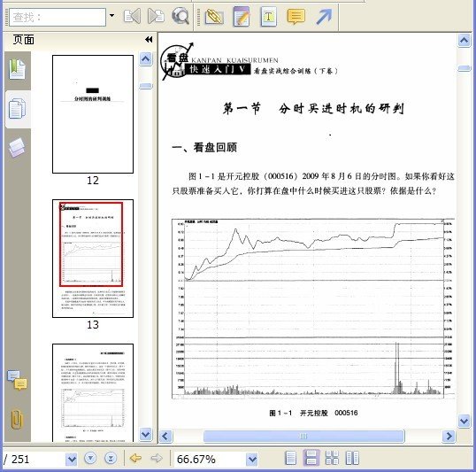Click the find previous icon
The height and width of the screenshot is (472, 476).
pyautogui.click(x=133, y=16)
